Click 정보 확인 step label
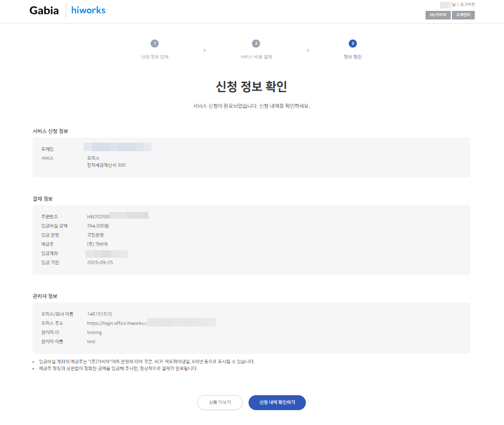Screen dimensions: 504x425 [353, 57]
